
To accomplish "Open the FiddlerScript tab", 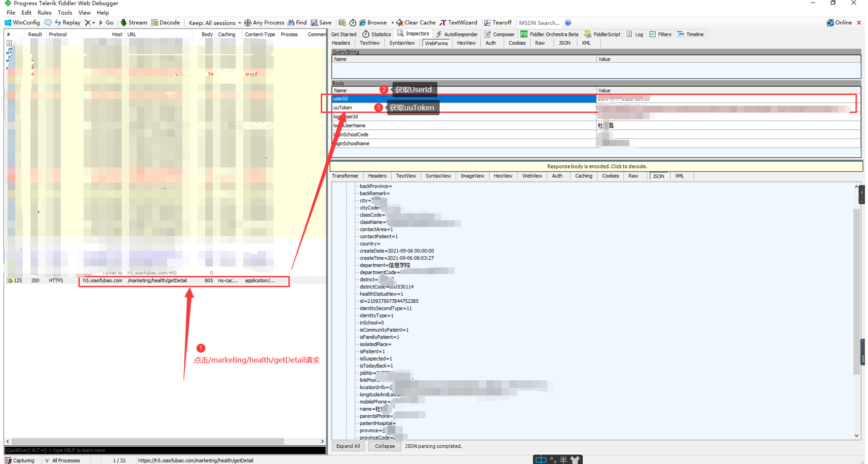I will pyautogui.click(x=602, y=34).
